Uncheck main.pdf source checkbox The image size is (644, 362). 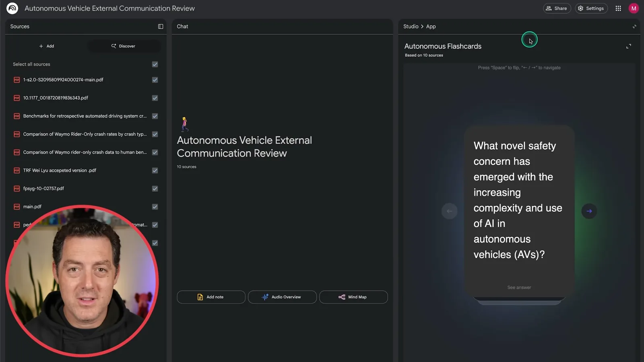pos(155,207)
